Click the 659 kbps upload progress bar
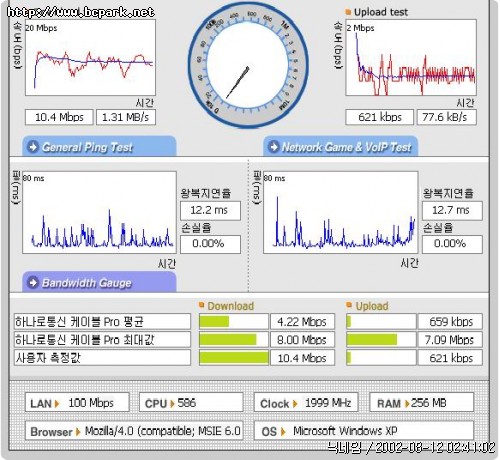The height and width of the screenshot is (460, 500). [381, 321]
